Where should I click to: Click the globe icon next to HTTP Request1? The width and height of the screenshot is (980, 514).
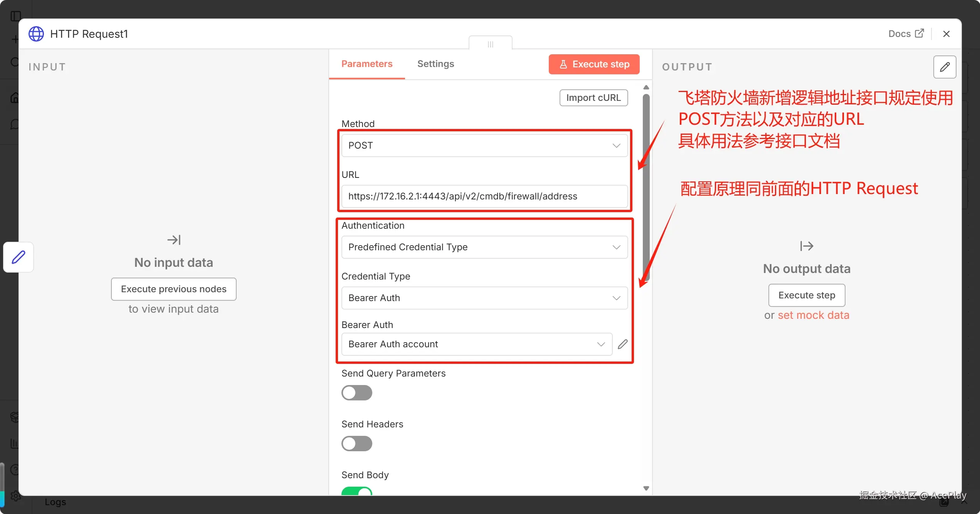(x=36, y=34)
